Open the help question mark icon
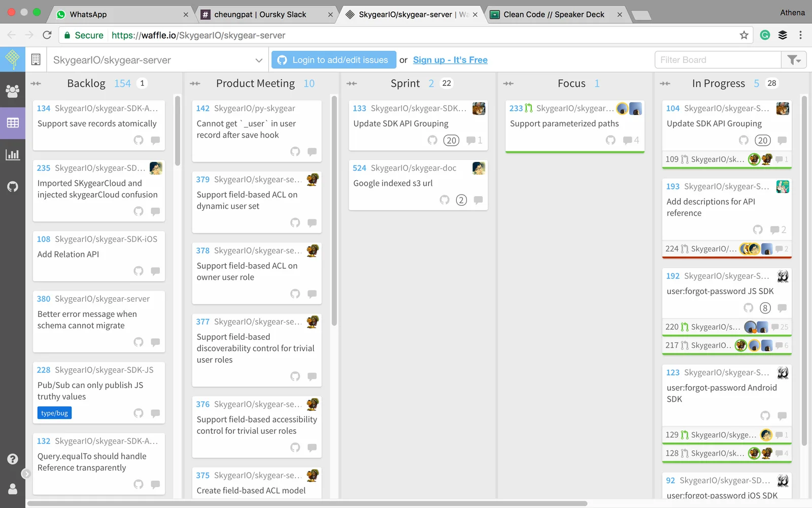 [13, 459]
